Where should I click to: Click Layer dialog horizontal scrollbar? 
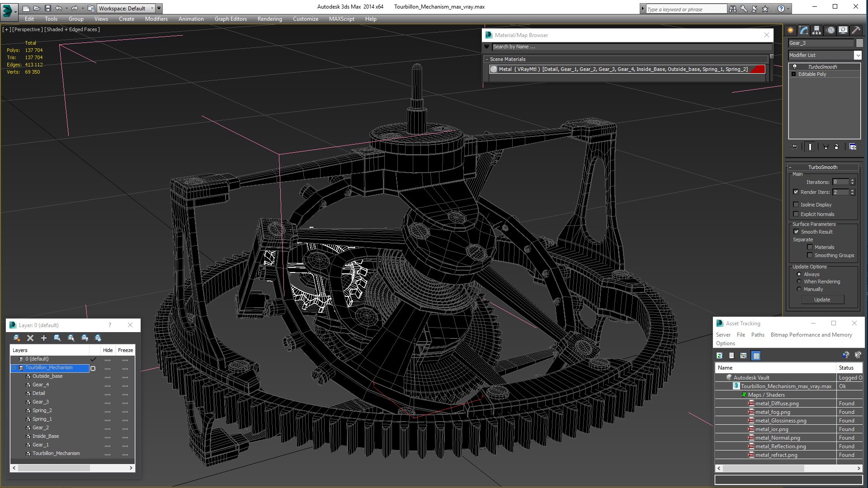pos(54,468)
